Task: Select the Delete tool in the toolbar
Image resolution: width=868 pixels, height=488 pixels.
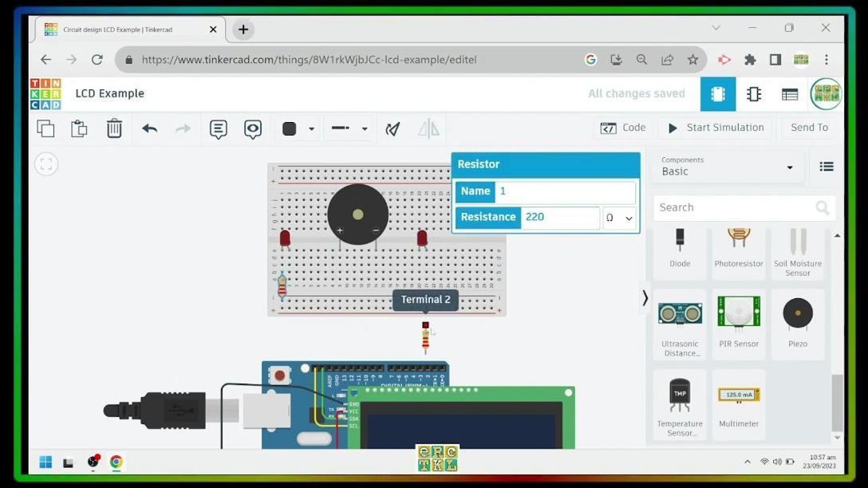Action: (114, 128)
